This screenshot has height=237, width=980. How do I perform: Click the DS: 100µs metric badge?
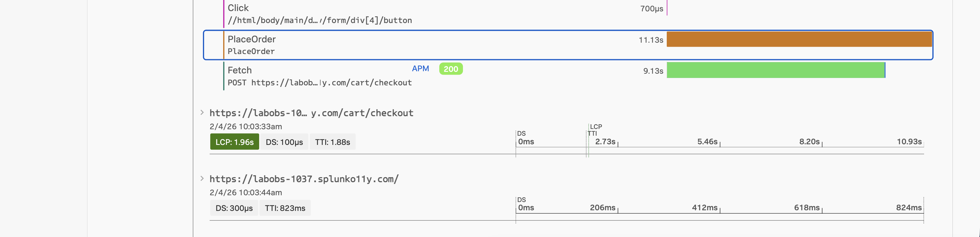click(284, 142)
